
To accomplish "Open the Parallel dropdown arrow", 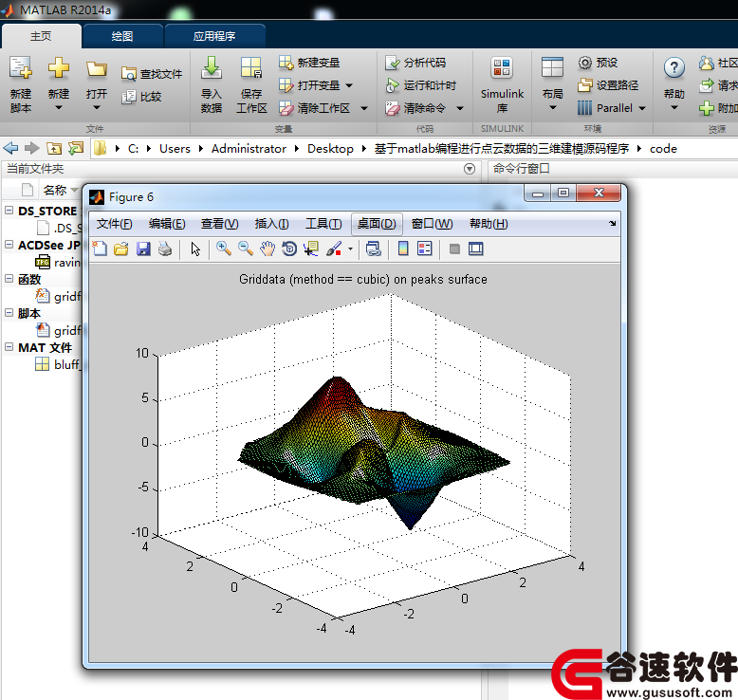I will click(x=642, y=108).
